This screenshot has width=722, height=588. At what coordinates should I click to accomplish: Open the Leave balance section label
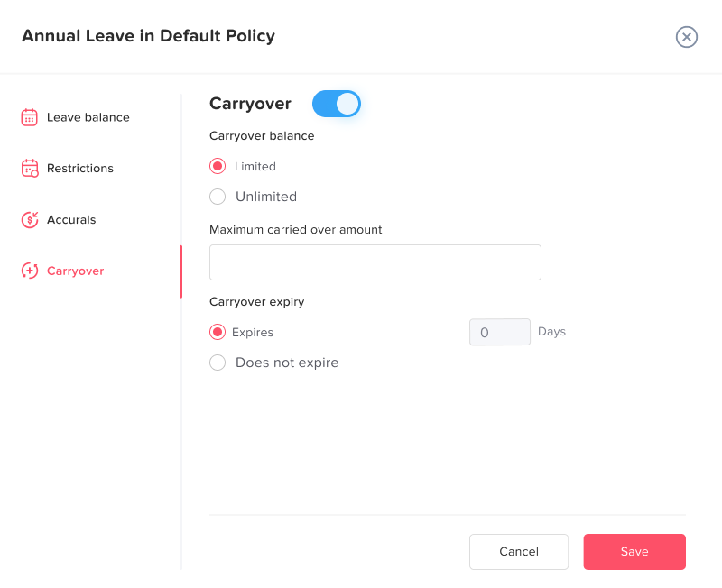[88, 117]
